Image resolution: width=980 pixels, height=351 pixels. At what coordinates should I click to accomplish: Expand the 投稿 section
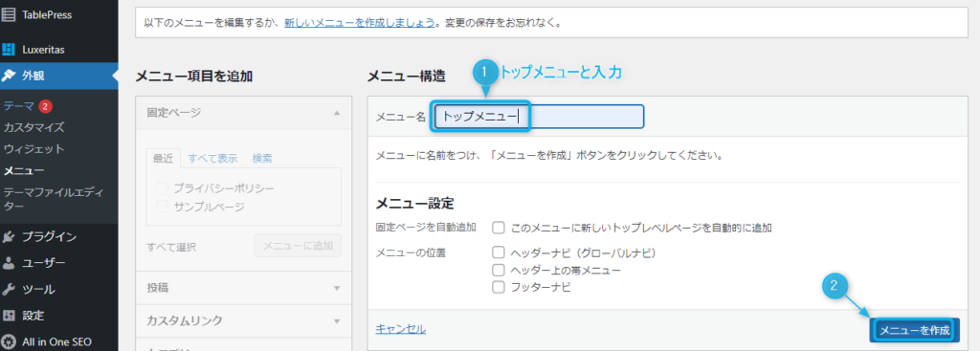[244, 288]
